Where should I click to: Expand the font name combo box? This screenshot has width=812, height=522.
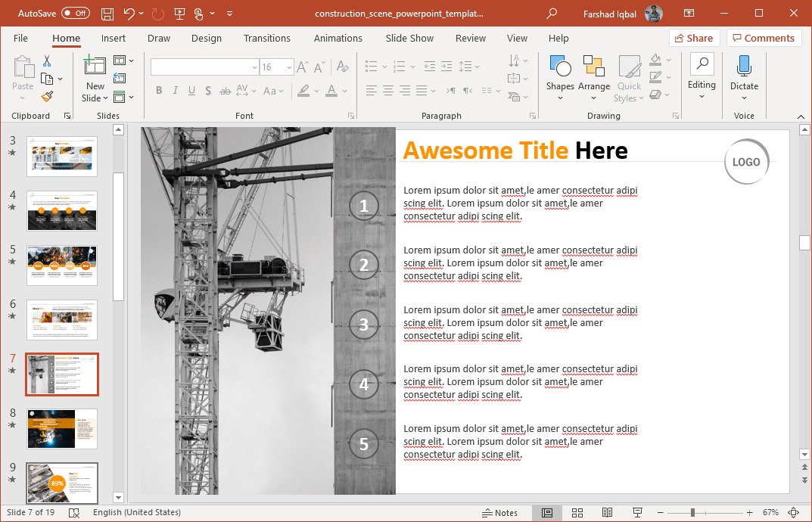point(254,67)
